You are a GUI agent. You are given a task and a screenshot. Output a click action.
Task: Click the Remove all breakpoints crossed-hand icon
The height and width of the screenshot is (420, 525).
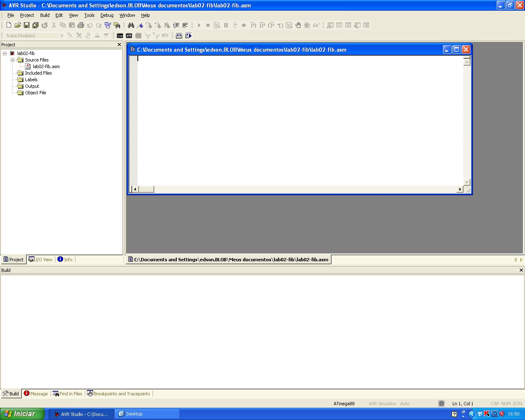[x=307, y=25]
